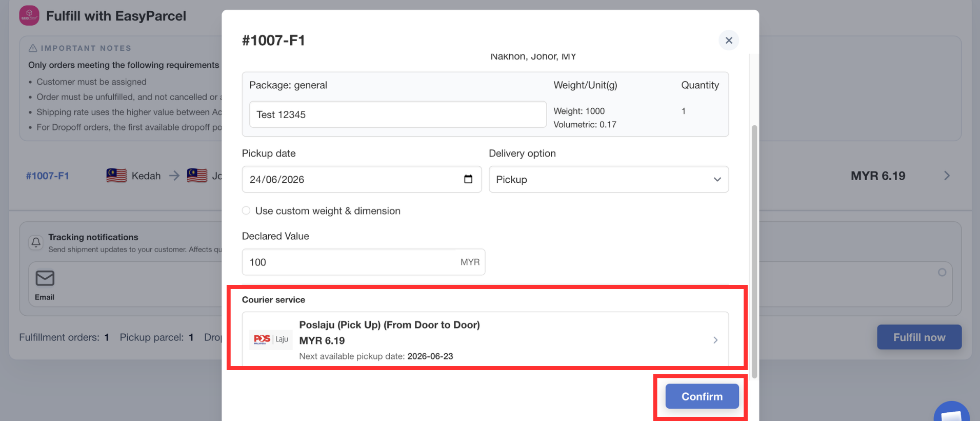Select the Email notification envelope icon

[45, 278]
